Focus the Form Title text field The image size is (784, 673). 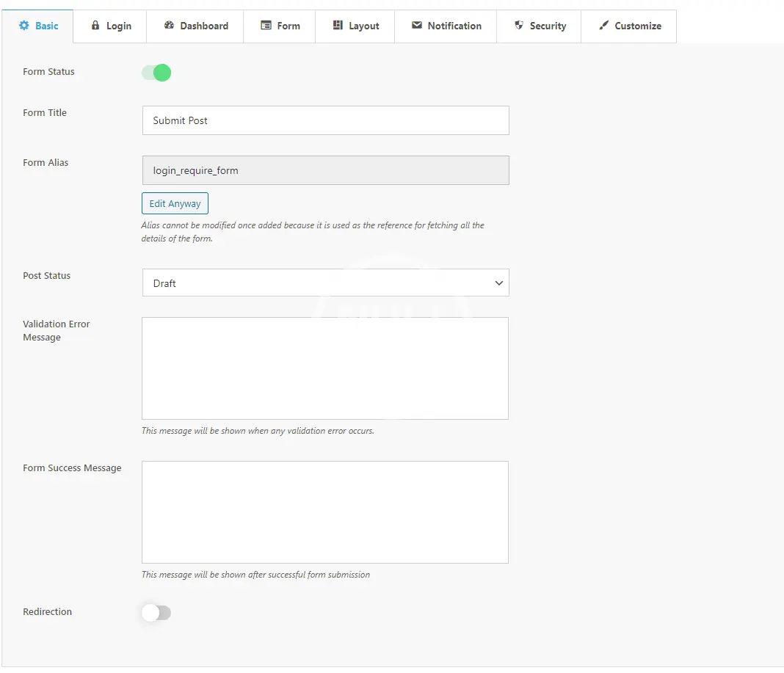(325, 120)
